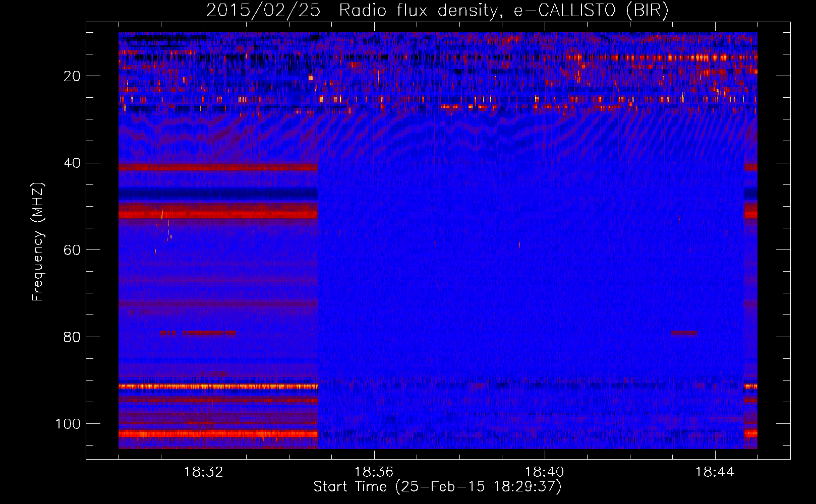Click the 60 frequency tick label
The width and height of the screenshot is (816, 504).
click(72, 250)
